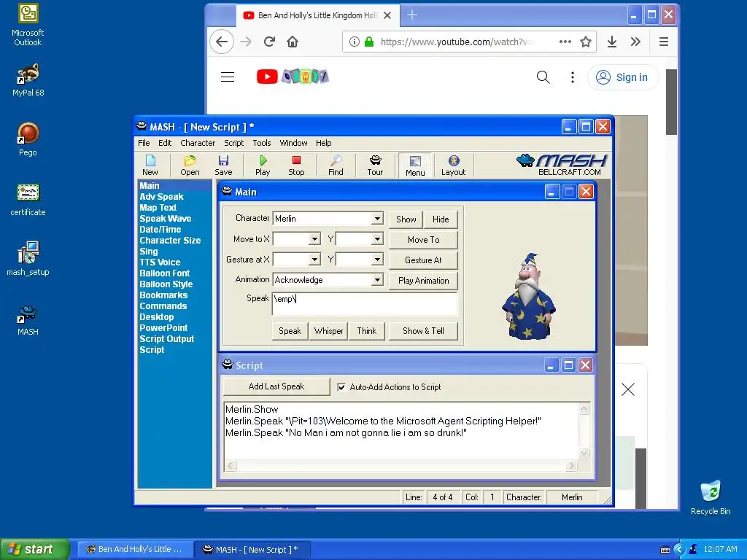Screen dimensions: 747x560
Task: Expand the Gesture at Y dropdown
Action: click(x=377, y=260)
